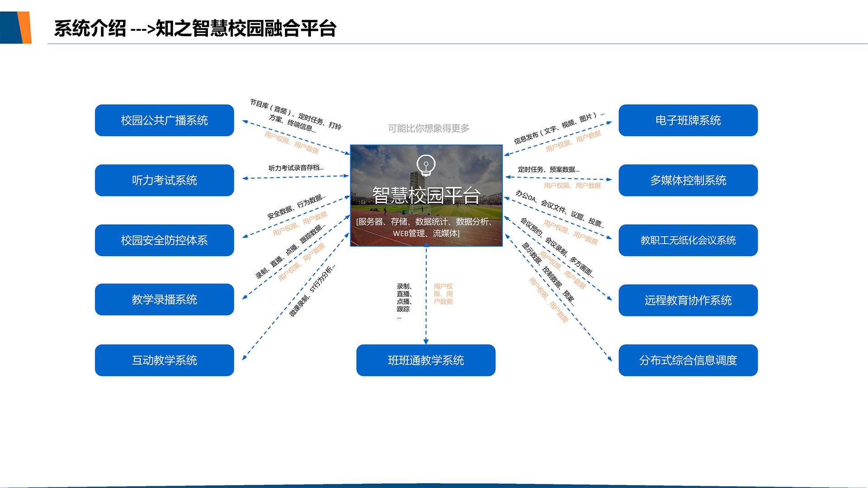Click the 校园公共广播系统 box

coord(164,120)
